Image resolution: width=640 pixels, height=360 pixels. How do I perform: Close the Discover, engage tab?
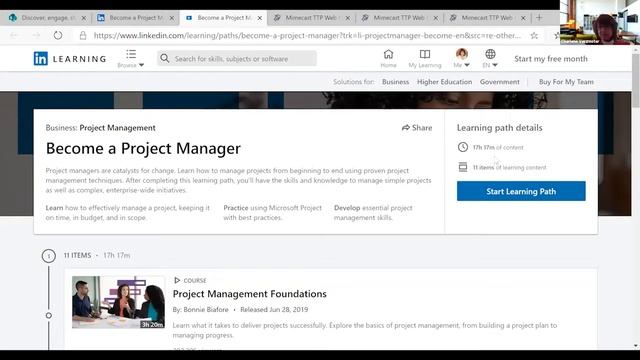pyautogui.click(x=84, y=18)
